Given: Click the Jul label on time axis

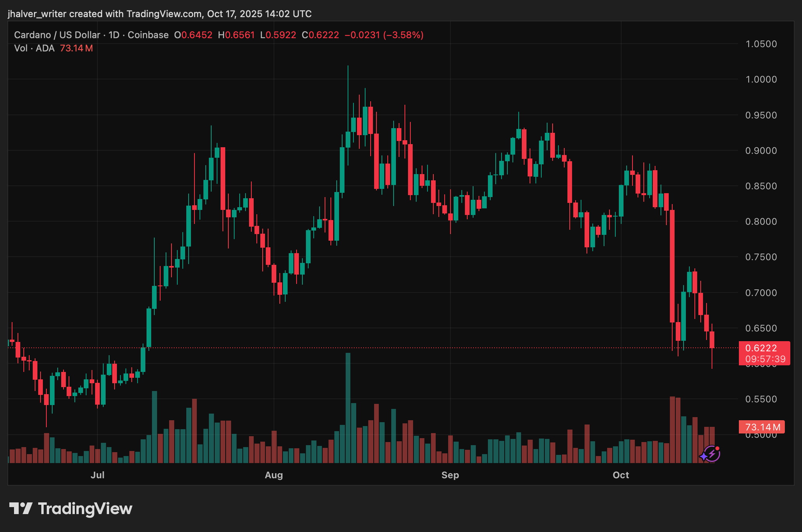Looking at the screenshot, I should click(x=97, y=475).
